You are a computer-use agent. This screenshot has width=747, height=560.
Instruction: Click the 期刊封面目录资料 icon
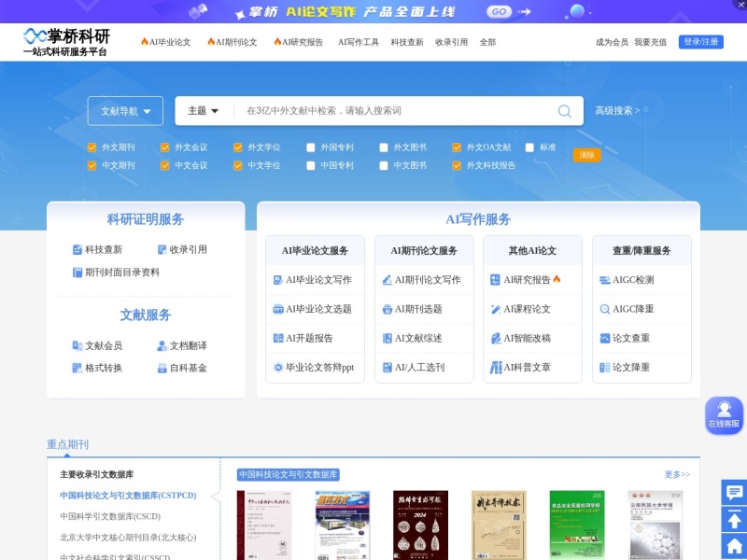point(78,273)
